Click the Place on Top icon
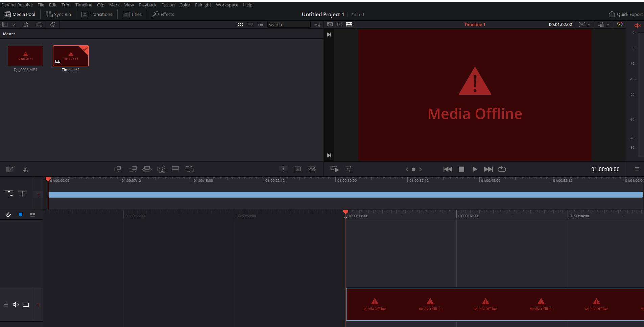This screenshot has width=644, height=327. [x=175, y=169]
